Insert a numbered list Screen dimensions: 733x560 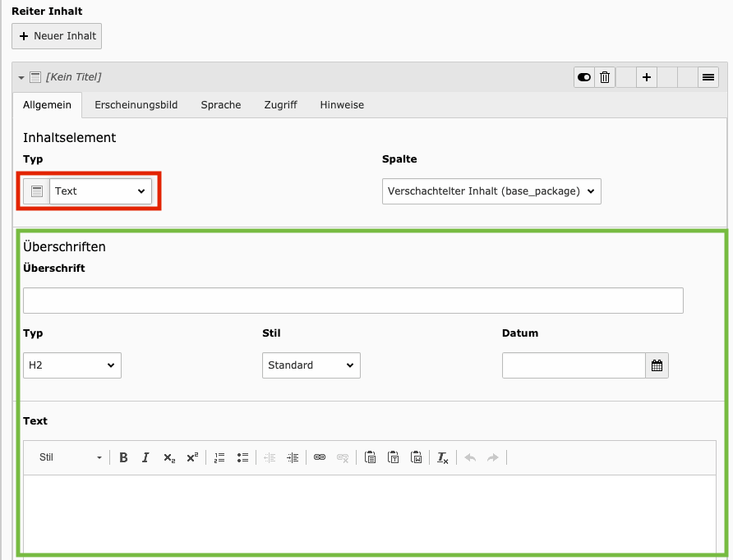tap(219, 457)
